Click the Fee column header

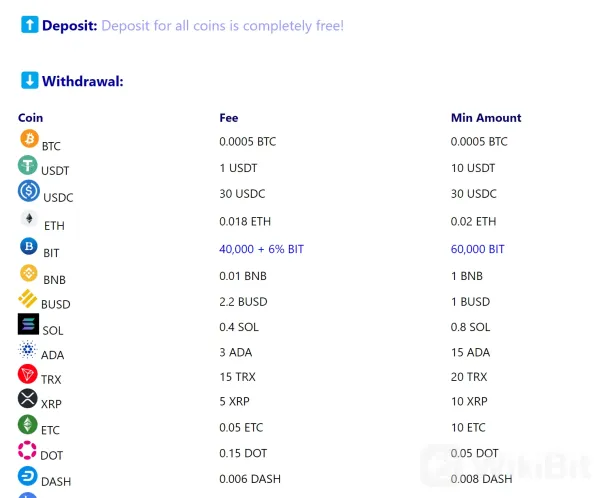pos(229,118)
